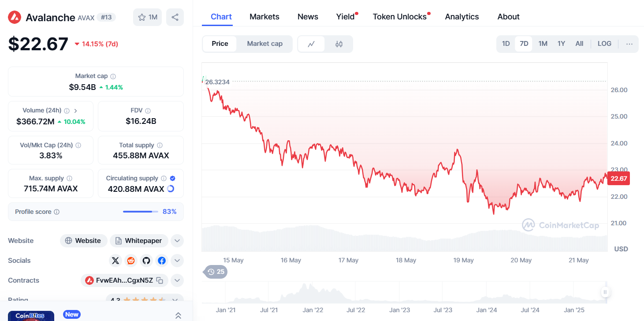Open the Facebook social icon
Image resolution: width=644 pixels, height=321 pixels.
162,261
